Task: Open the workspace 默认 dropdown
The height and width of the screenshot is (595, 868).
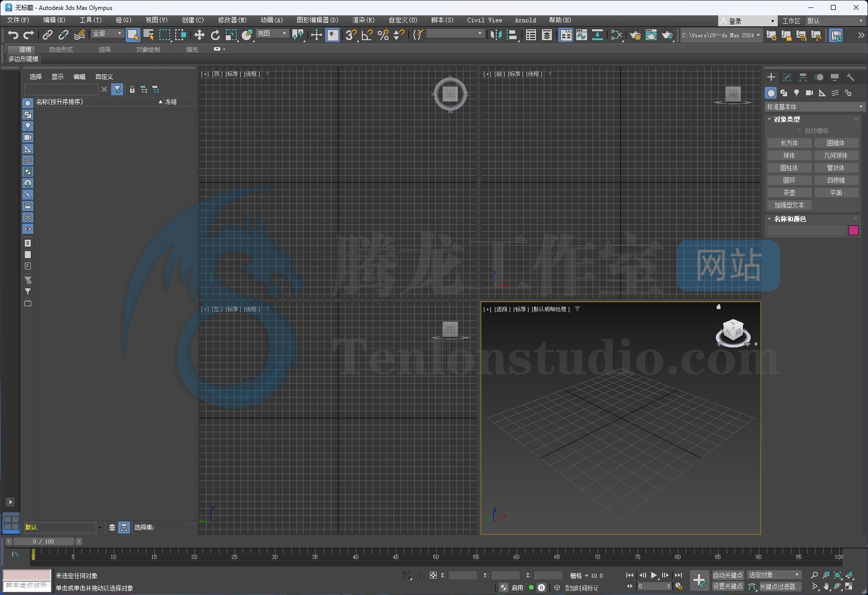Action: pos(835,21)
